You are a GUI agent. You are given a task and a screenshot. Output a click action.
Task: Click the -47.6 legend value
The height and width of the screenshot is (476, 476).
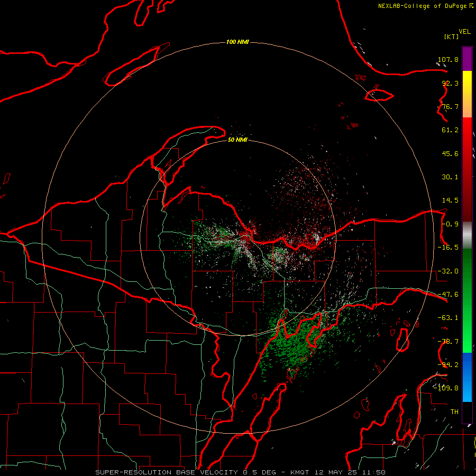pos(448,295)
